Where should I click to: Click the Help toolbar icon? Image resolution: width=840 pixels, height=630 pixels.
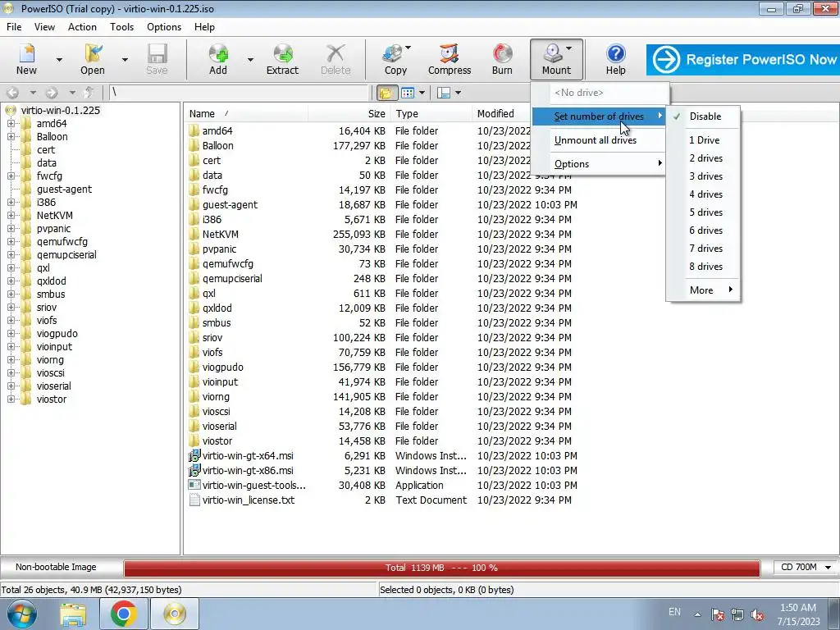(x=615, y=59)
